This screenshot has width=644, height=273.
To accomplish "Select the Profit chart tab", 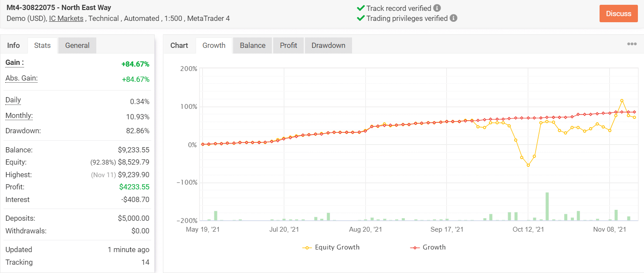I will (288, 45).
